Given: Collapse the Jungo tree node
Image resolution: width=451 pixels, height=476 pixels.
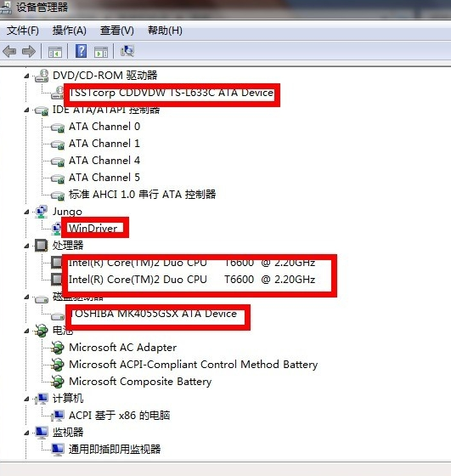Looking at the screenshot, I should [26, 212].
